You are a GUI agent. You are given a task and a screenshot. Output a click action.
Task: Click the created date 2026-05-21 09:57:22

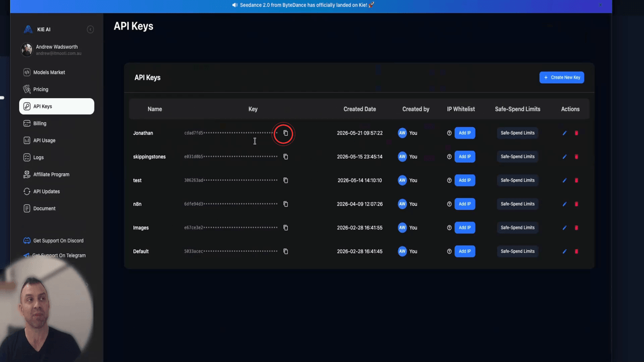pyautogui.click(x=360, y=133)
